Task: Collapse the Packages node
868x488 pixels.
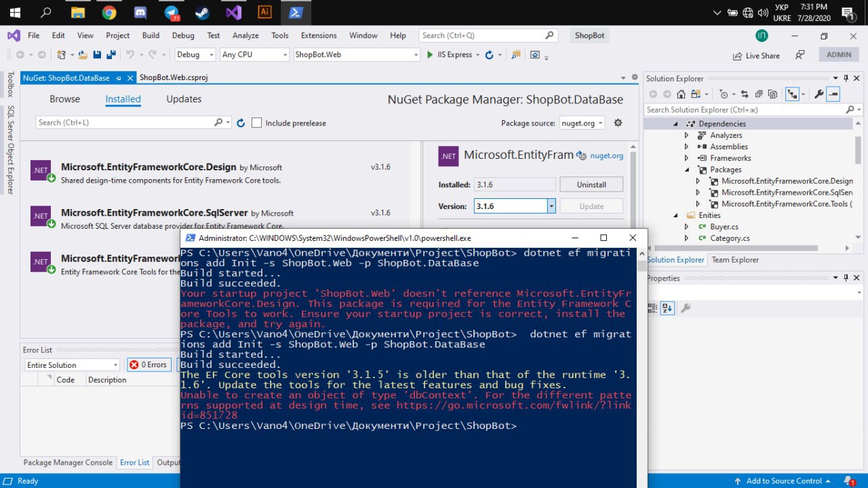Action: (687, 170)
